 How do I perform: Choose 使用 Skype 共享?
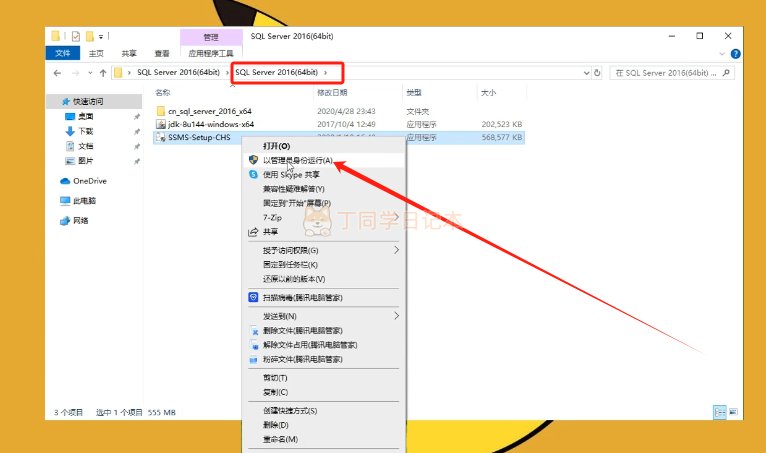[x=324, y=174]
